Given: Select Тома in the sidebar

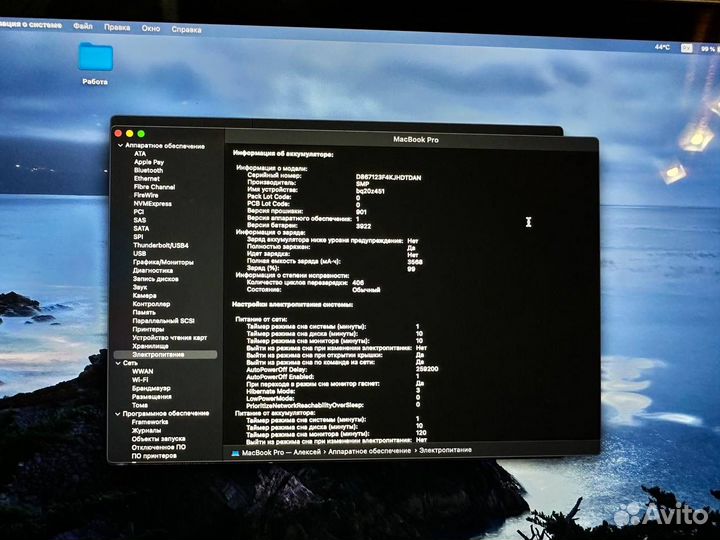Looking at the screenshot, I should tap(140, 405).
